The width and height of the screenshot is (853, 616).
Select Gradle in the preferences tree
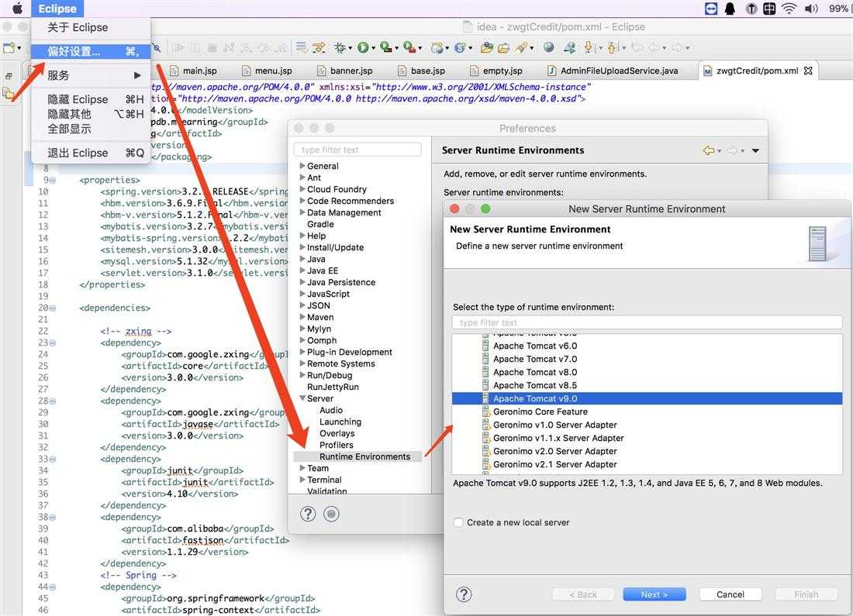[x=319, y=224]
